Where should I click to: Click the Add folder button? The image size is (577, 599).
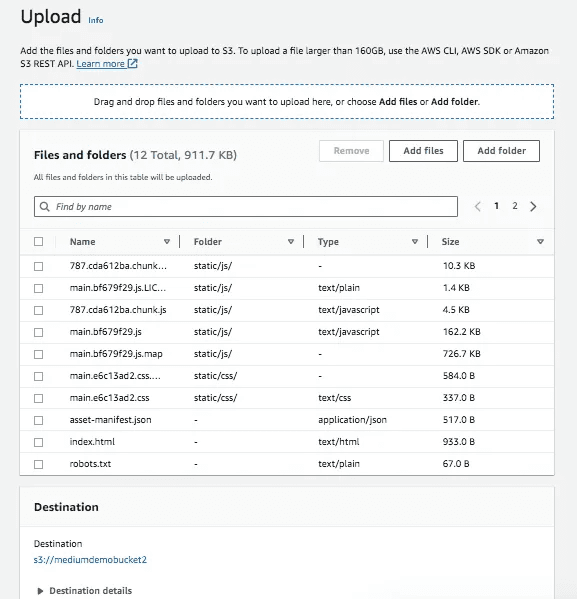point(501,151)
